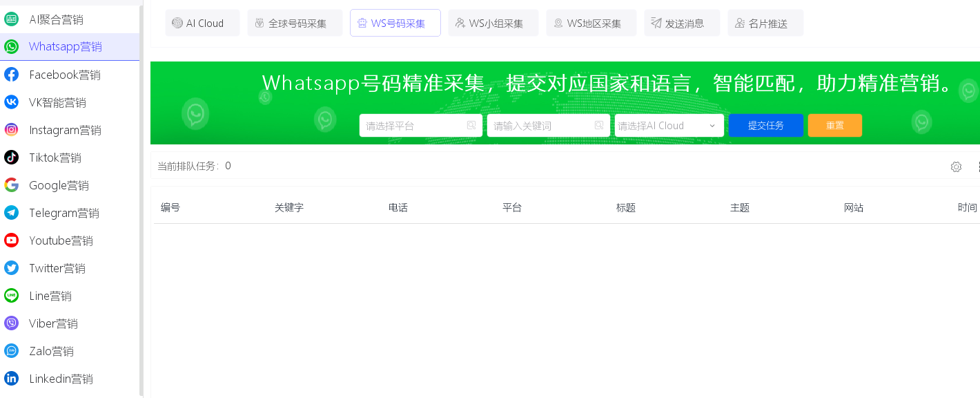Click the blue 提交任务 button
980x398 pixels.
[766, 126]
